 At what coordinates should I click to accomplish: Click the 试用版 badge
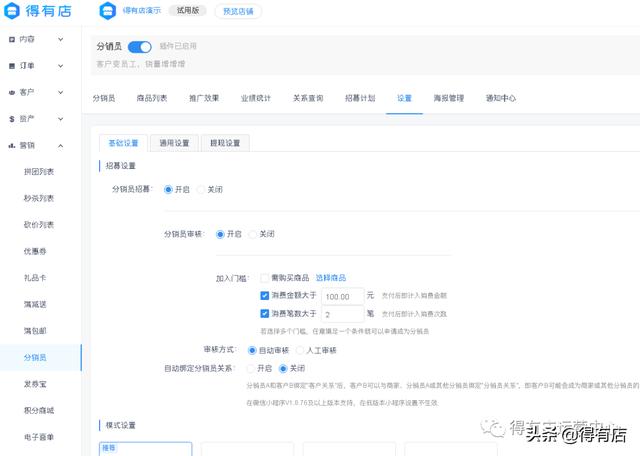coord(188,11)
